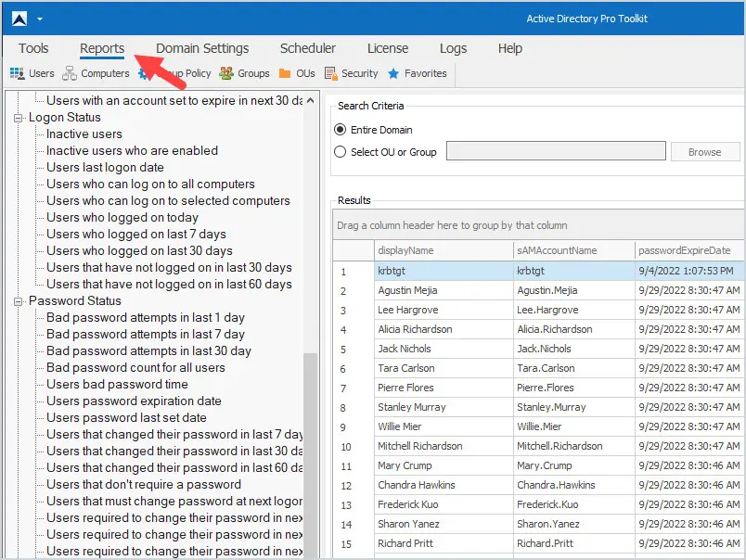Select 'Users that don't require a password'

click(144, 484)
